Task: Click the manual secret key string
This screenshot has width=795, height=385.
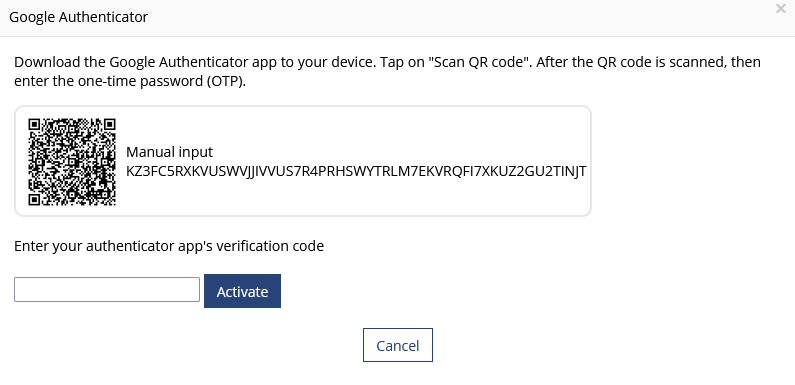Action: click(x=356, y=171)
